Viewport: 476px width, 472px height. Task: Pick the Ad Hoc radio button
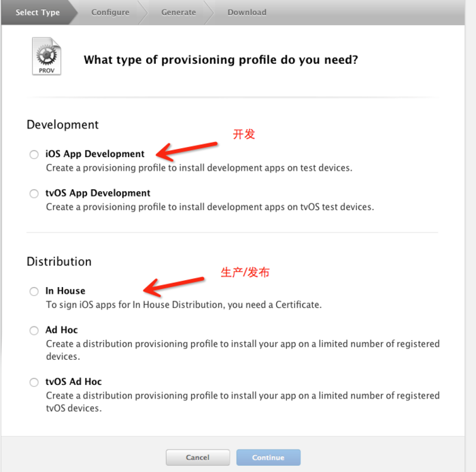coord(34,331)
